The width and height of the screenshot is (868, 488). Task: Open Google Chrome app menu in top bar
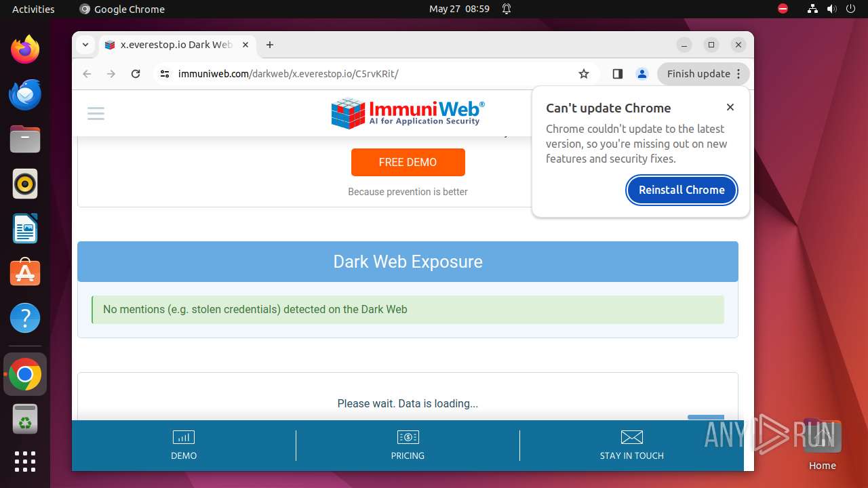[x=122, y=9]
